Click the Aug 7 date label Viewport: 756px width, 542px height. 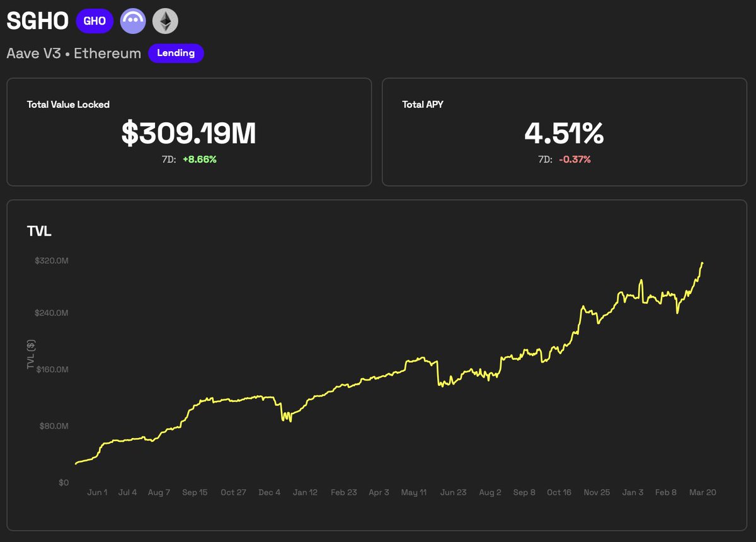tap(159, 492)
